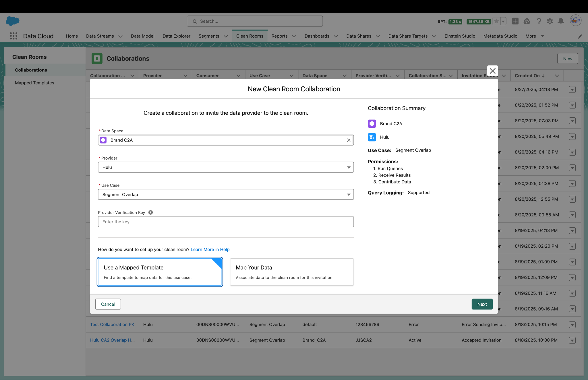Image resolution: width=588 pixels, height=380 pixels.
Task: Select the Map Your Data option
Action: coord(292,272)
